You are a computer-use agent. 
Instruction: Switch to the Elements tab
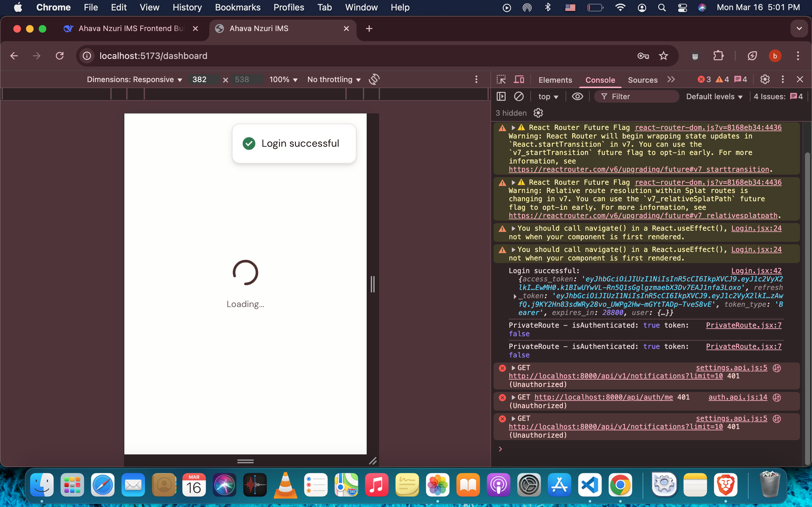(555, 80)
